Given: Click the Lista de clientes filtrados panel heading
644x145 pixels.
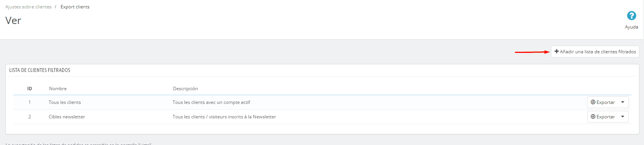Looking at the screenshot, I should pos(40,70).
